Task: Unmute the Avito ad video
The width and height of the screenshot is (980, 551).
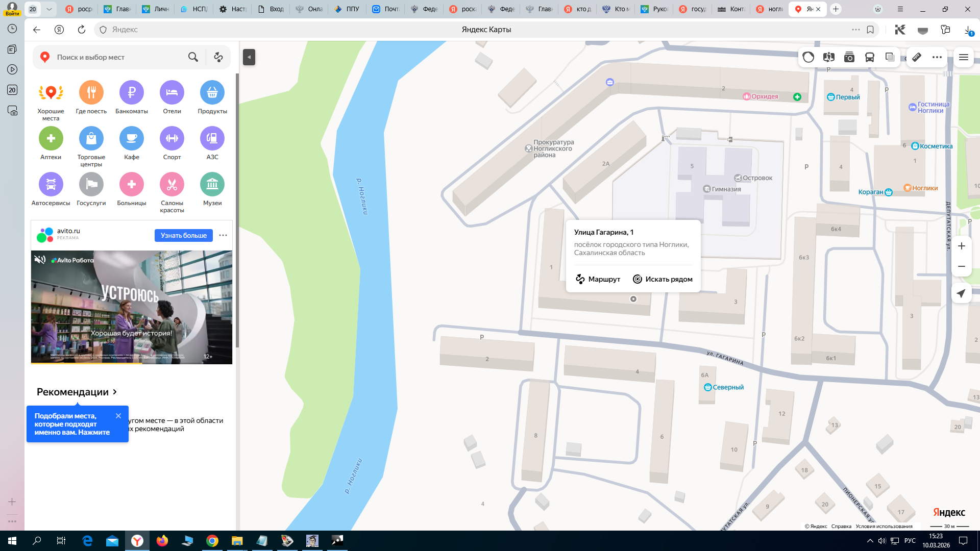Action: pos(40,260)
